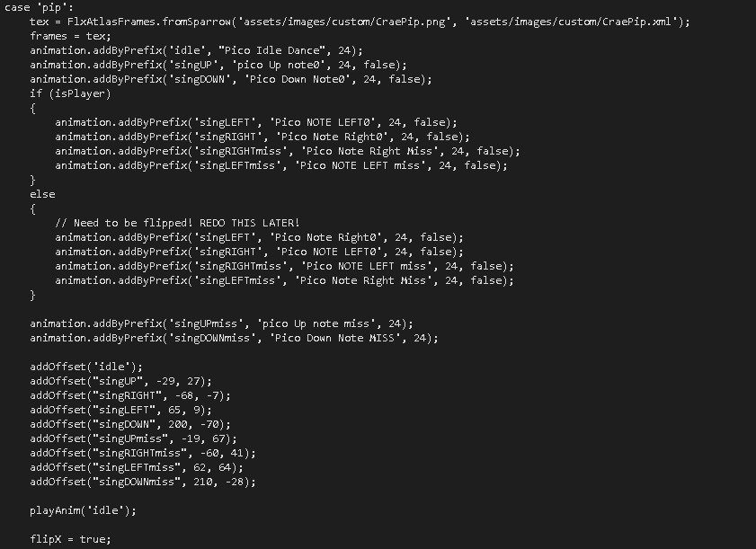
Task: Click the "case 'pip':" line
Action: pyautogui.click(x=39, y=7)
